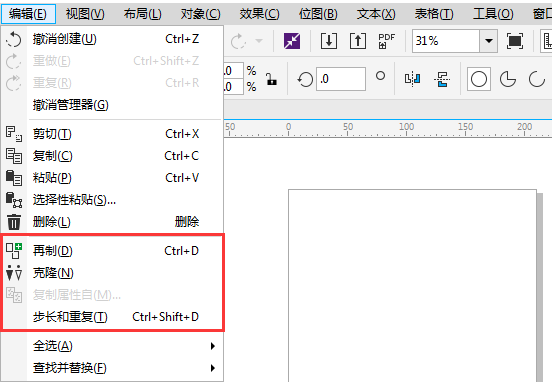This screenshot has width=552, height=382.
Task: Open the 表格(T) menu
Action: pyautogui.click(x=434, y=14)
